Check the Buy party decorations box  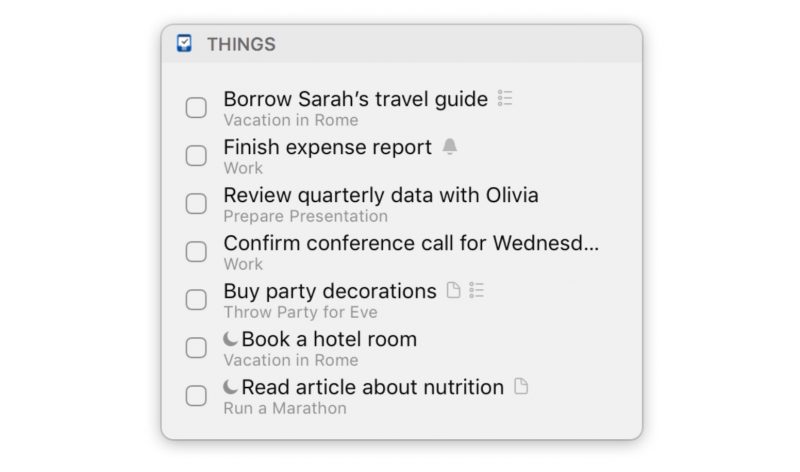(196, 300)
